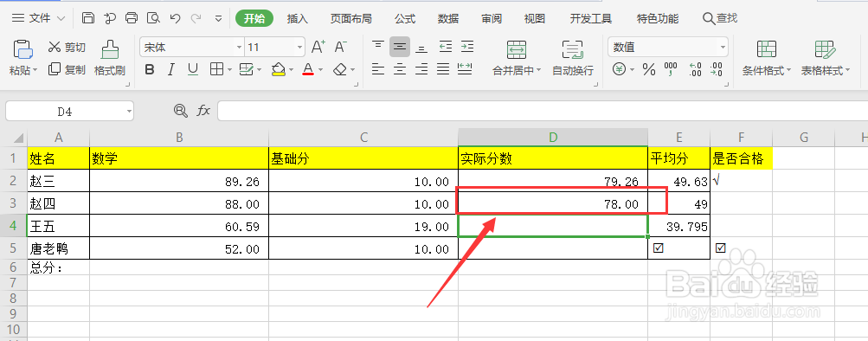Align text right horizontally

421,69
